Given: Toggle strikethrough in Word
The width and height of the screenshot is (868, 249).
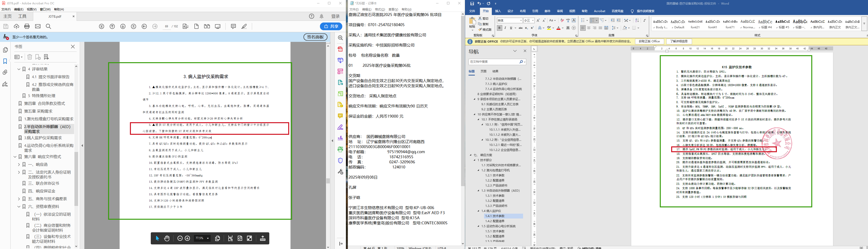Looking at the screenshot, I should 521,28.
